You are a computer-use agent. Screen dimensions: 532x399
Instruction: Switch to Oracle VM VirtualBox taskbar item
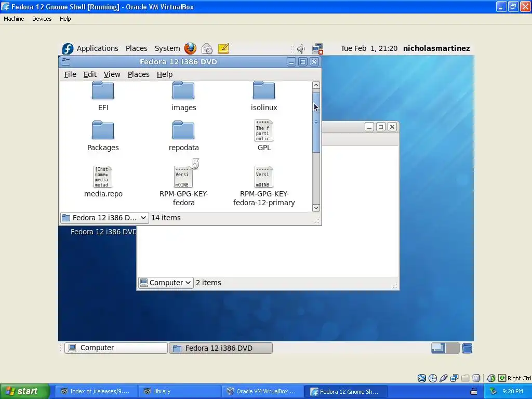[262, 392]
